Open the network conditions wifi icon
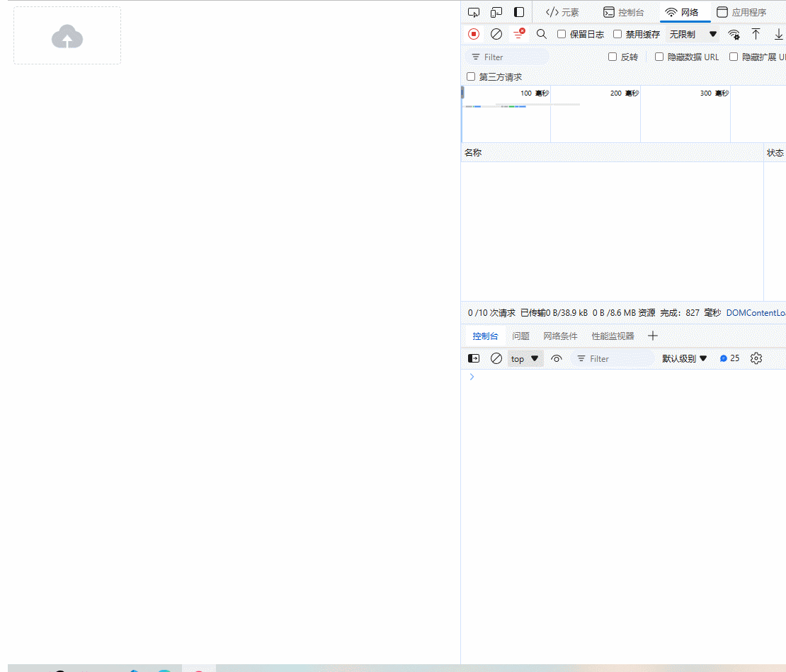This screenshot has height=672, width=786. [734, 34]
